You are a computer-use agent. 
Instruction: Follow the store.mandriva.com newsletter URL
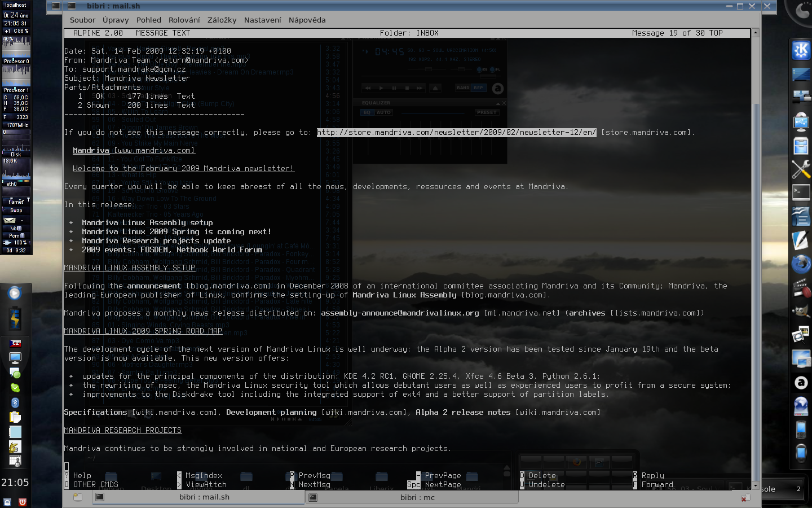click(x=456, y=133)
